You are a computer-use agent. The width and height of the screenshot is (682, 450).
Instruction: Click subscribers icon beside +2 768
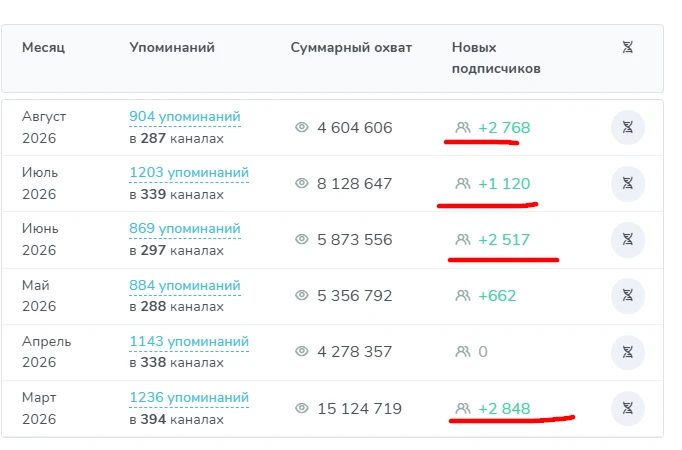pos(463,127)
